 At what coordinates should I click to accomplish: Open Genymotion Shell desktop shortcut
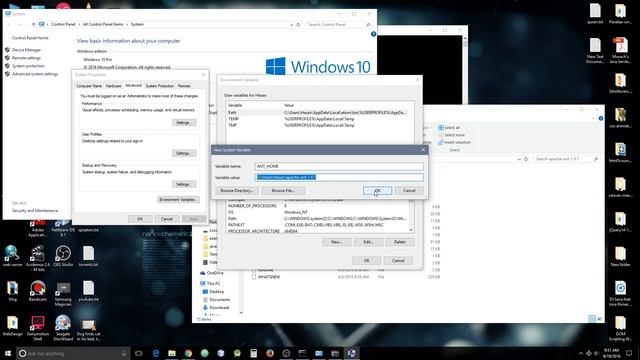[38, 328]
